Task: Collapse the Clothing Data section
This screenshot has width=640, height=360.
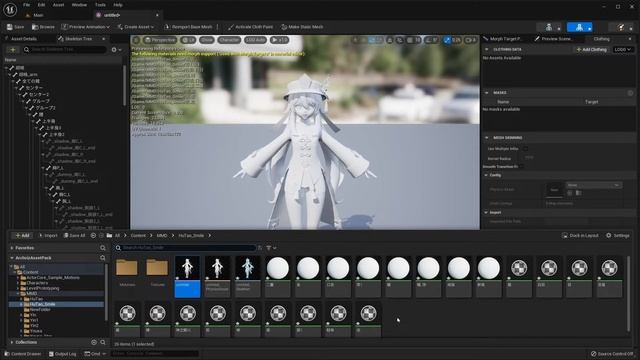Action: click(486, 49)
